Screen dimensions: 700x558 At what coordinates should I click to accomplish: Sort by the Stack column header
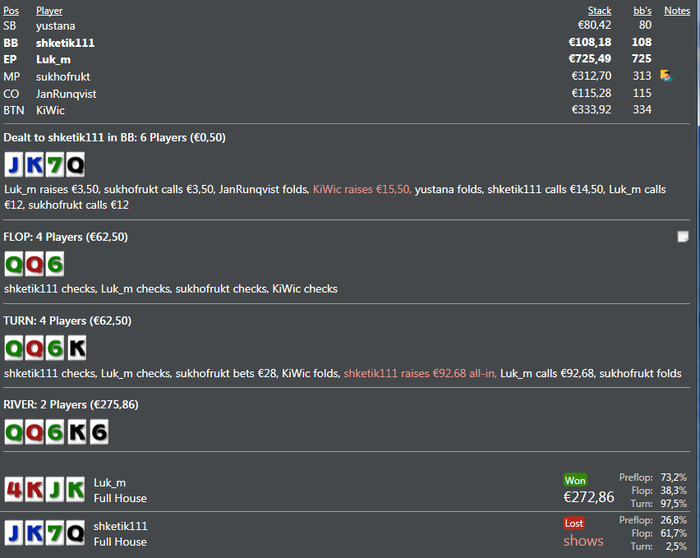point(599,11)
